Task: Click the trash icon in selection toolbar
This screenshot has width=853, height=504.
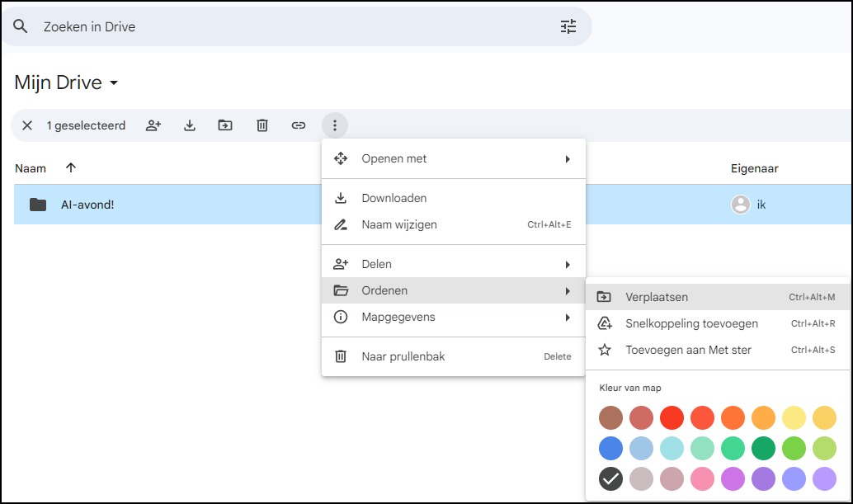Action: (x=262, y=125)
